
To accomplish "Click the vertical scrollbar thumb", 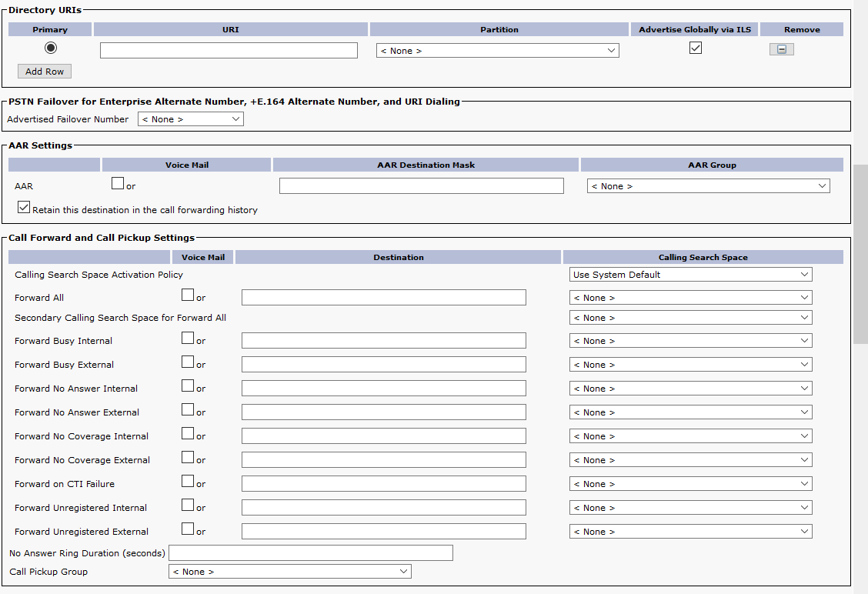I will click(860, 254).
